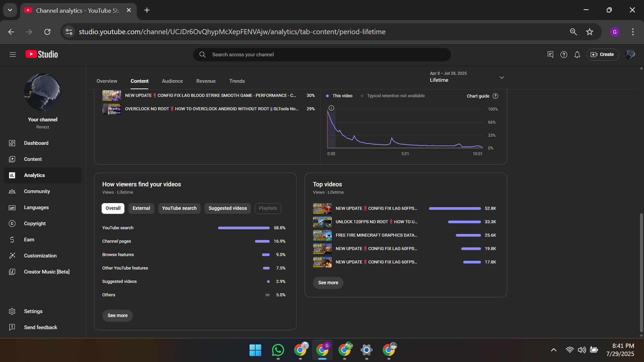Click the Chart guide help icon

click(495, 96)
